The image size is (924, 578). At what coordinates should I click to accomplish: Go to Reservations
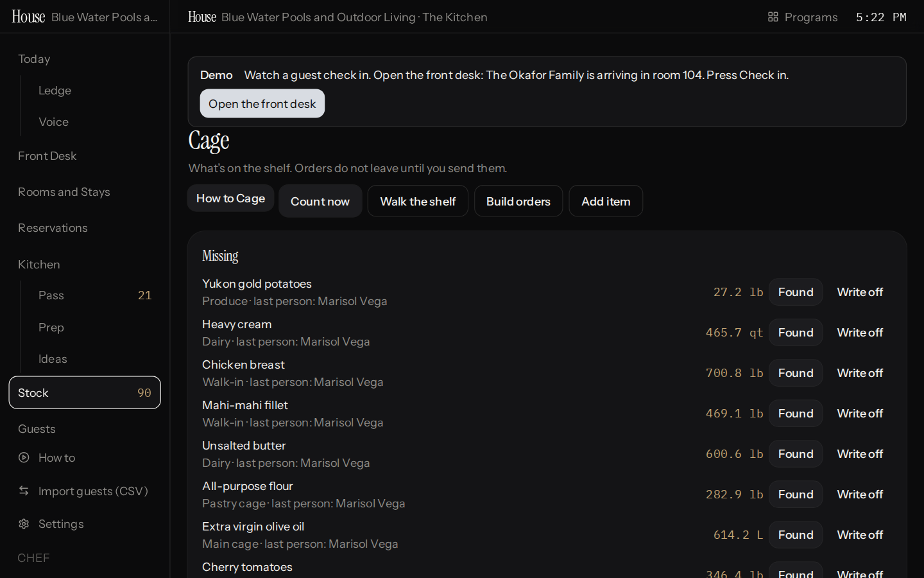53,228
